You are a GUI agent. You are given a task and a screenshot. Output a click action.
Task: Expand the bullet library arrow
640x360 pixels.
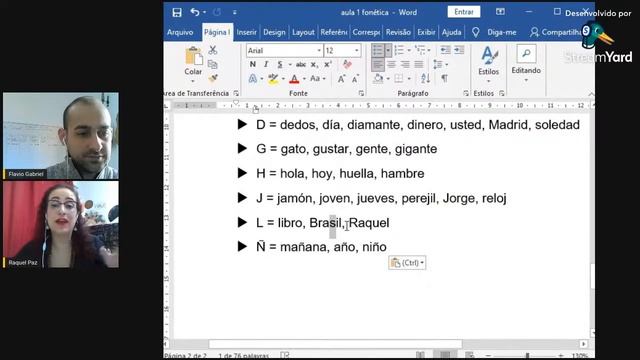388,50
